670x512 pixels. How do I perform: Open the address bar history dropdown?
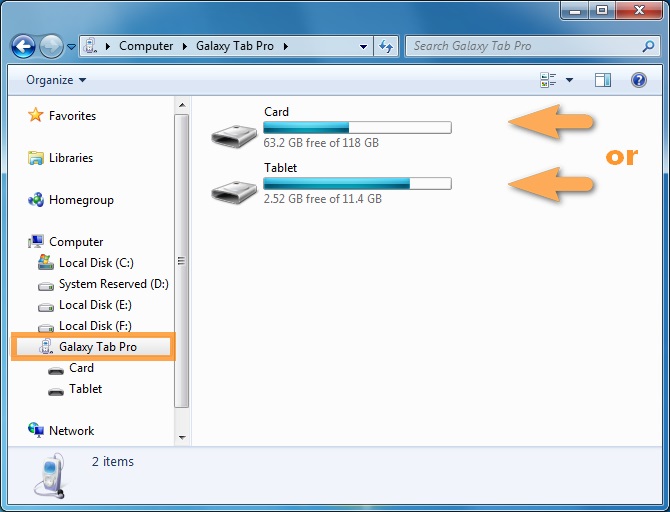tap(363, 47)
